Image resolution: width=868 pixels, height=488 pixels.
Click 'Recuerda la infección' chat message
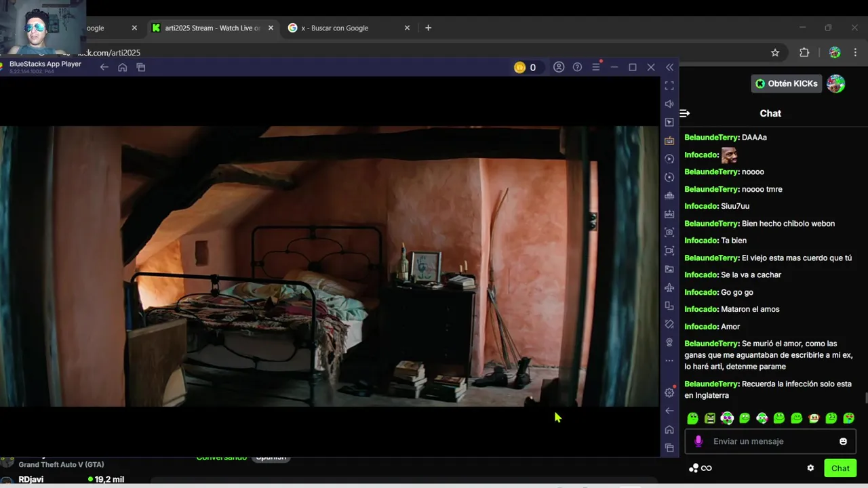pyautogui.click(x=768, y=390)
